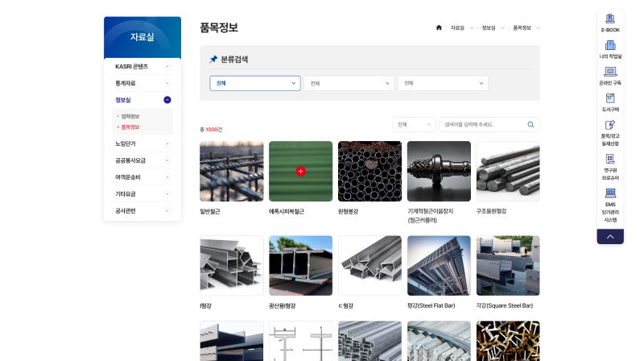Open the 원형봉강 product thumbnail
The height and width of the screenshot is (361, 644).
369,171
